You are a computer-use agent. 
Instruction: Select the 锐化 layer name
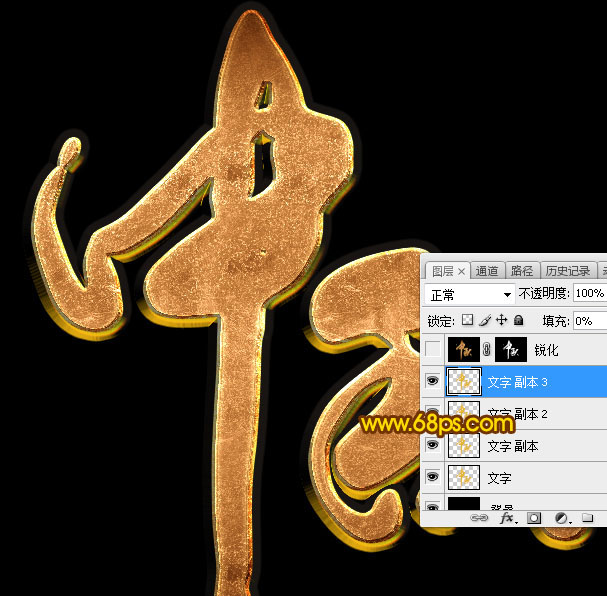point(546,350)
